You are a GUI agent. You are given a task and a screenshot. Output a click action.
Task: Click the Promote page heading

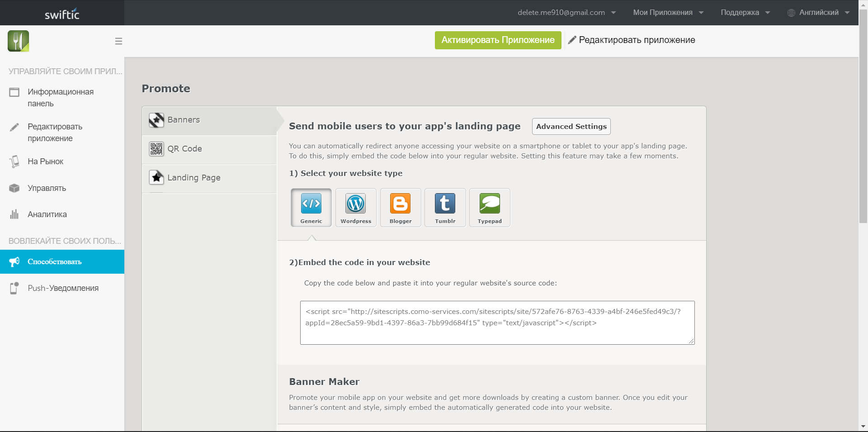pyautogui.click(x=166, y=89)
